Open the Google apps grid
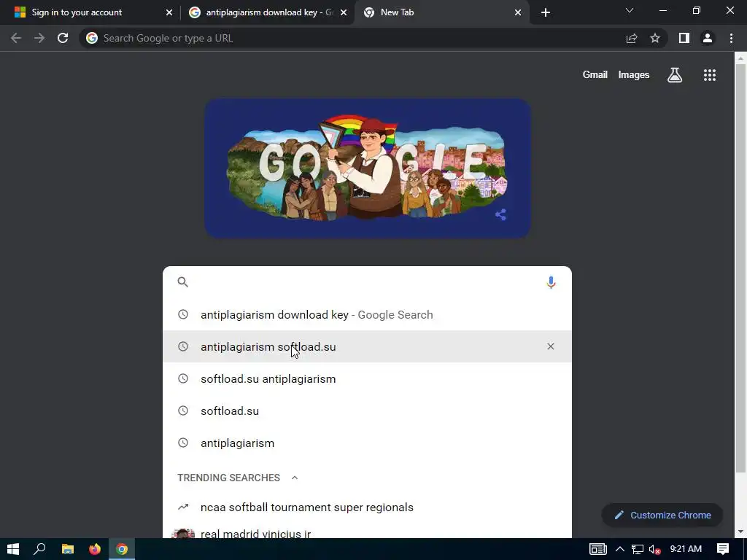Screen dimensions: 747x560 (710, 75)
